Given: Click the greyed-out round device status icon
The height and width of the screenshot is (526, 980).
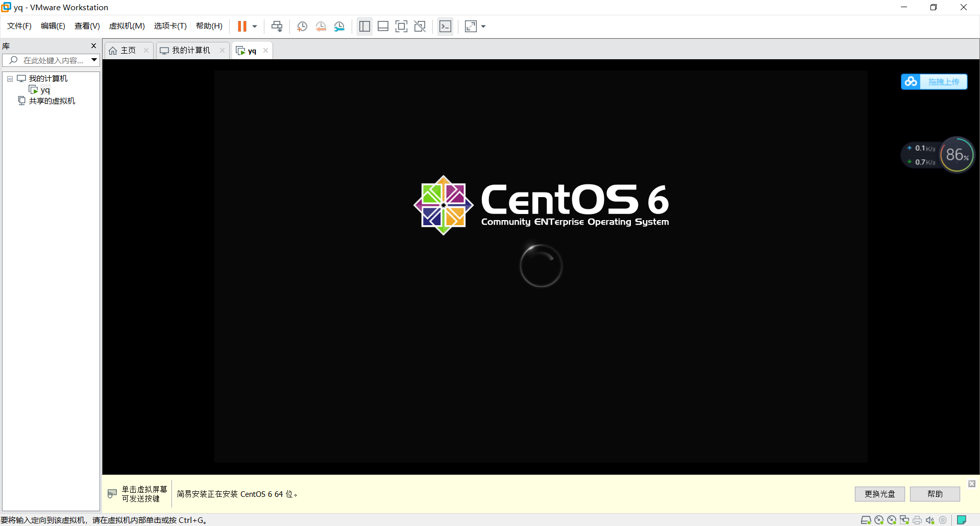Looking at the screenshot, I should pos(943,520).
